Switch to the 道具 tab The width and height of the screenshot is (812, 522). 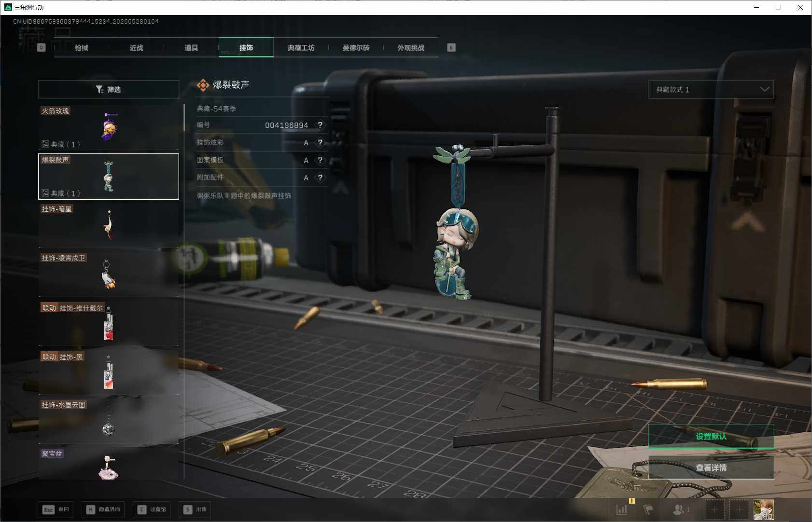point(191,48)
